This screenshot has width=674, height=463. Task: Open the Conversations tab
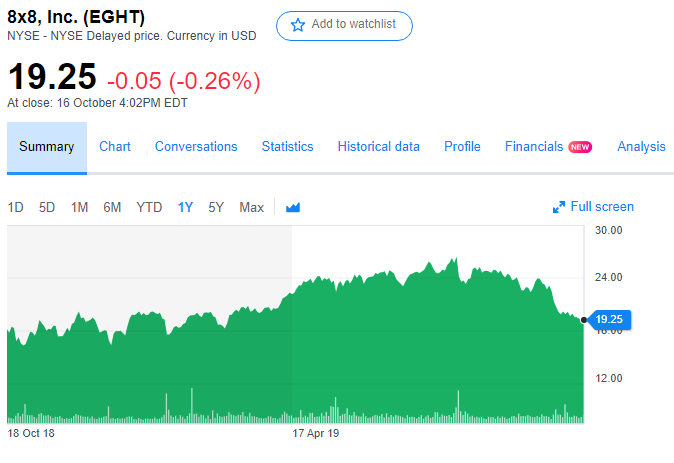coord(196,147)
